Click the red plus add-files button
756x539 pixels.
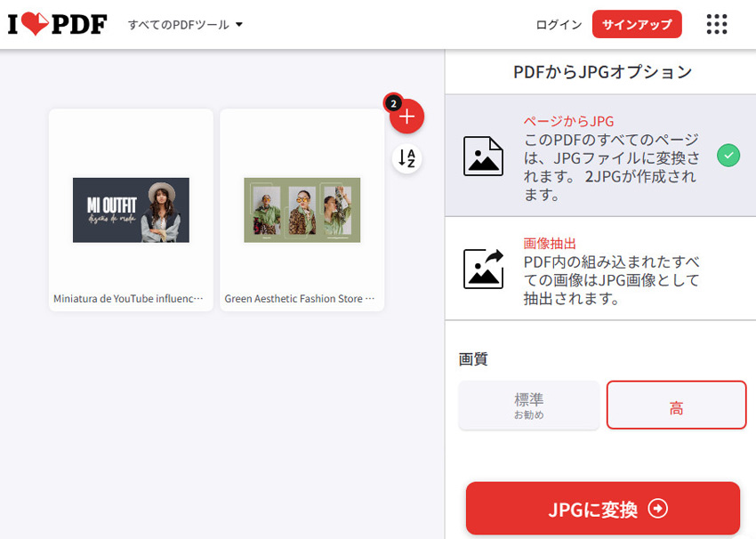tap(407, 117)
